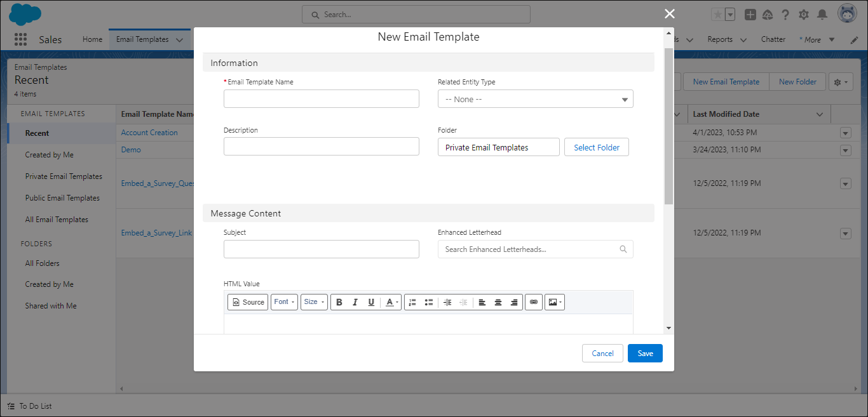Image resolution: width=868 pixels, height=417 pixels.
Task: Click the Email Template Name input field
Action: (321, 98)
